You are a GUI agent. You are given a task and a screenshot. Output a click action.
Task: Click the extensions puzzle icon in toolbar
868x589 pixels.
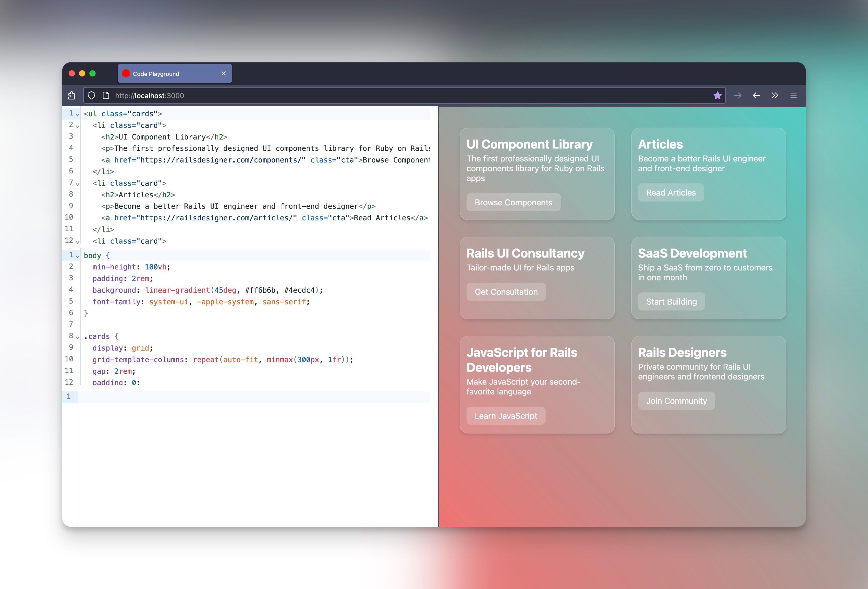click(x=72, y=96)
